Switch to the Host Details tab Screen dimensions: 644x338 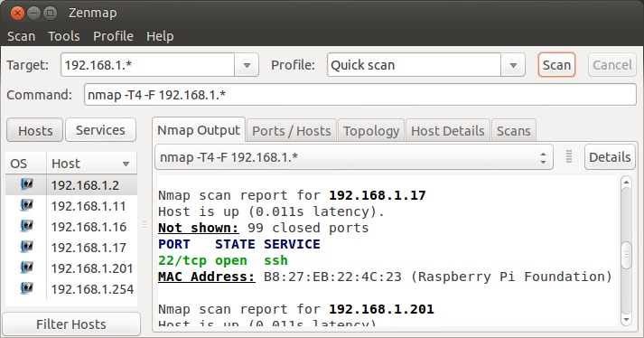448,131
